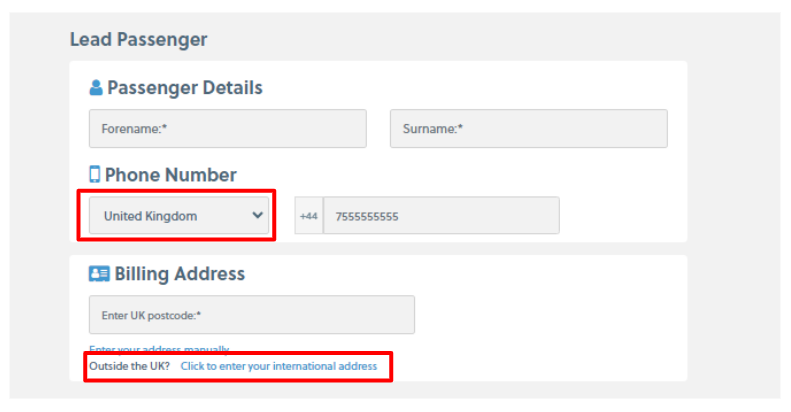Focus the Surname input field
The height and width of the screenshot is (412, 791).
[x=528, y=129]
